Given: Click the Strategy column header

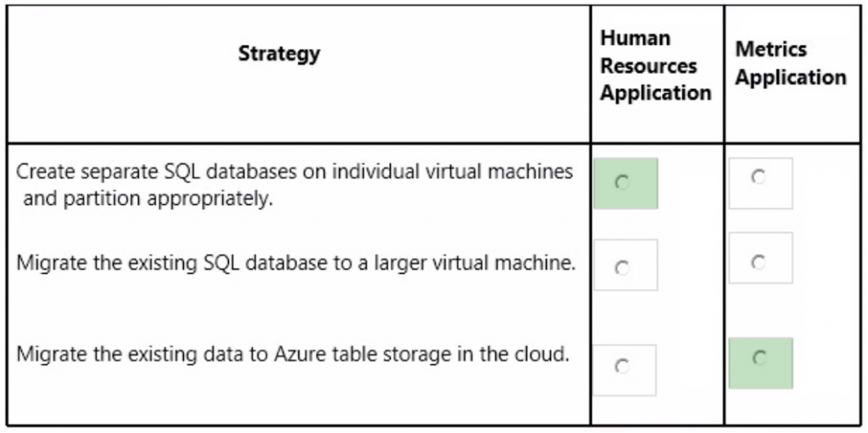Looking at the screenshot, I should 279,53.
